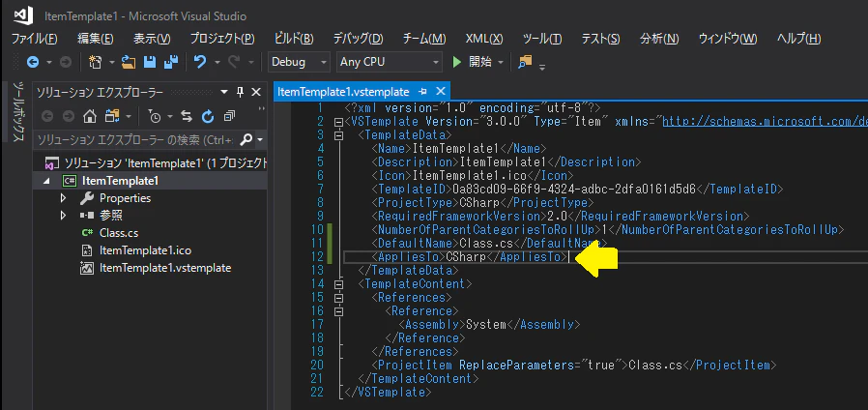Open the ツールボックス side tab
Viewport: 868px width, 410px height.
[x=18, y=110]
